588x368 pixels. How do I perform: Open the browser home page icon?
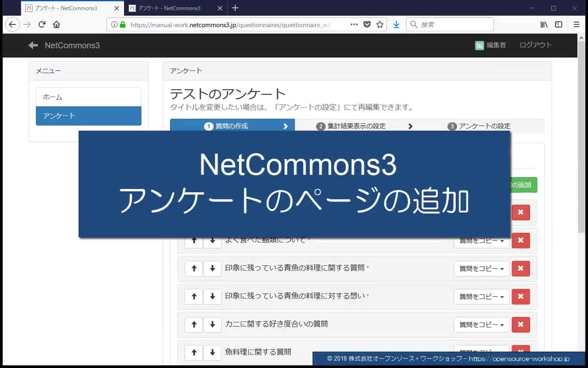coord(57,24)
